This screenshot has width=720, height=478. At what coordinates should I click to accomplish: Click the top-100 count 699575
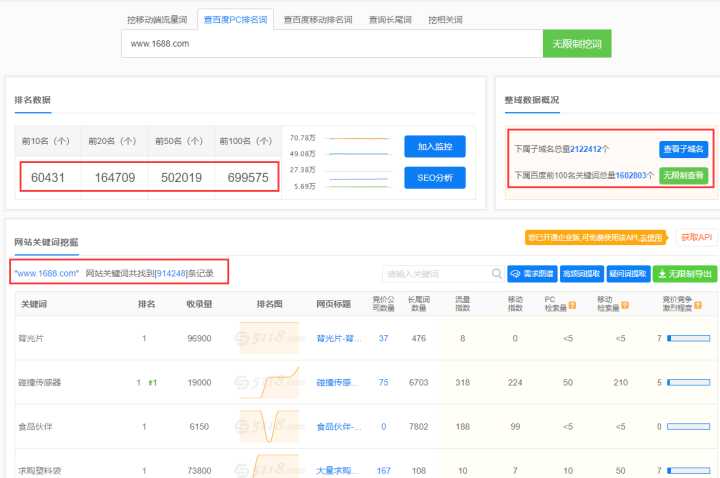click(x=248, y=178)
